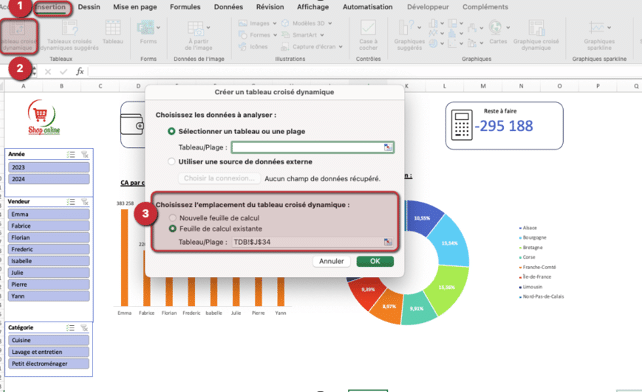Viewport: 642px width, 392px height.
Task: Click the Modèles 3D icon
Action: [x=285, y=23]
